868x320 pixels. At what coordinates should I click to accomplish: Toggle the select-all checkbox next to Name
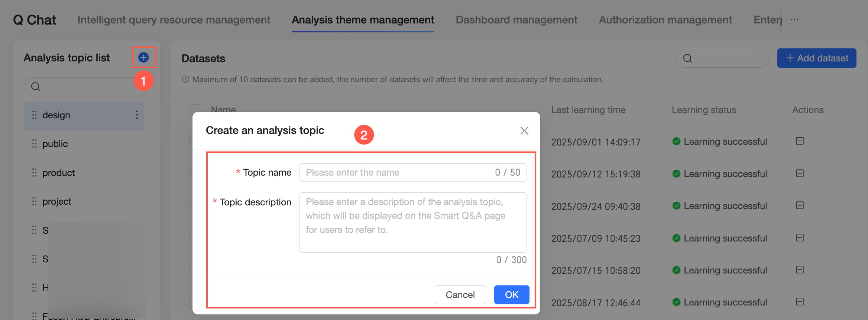click(195, 109)
